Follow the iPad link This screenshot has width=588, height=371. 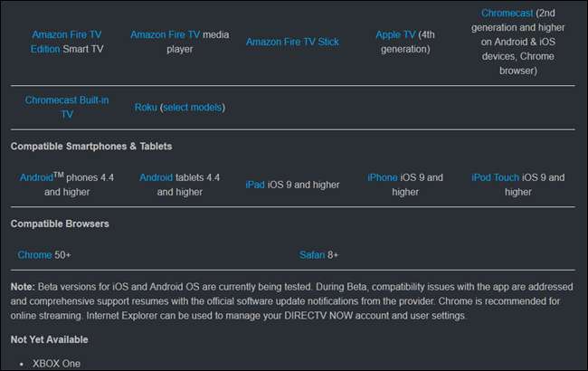pyautogui.click(x=255, y=185)
